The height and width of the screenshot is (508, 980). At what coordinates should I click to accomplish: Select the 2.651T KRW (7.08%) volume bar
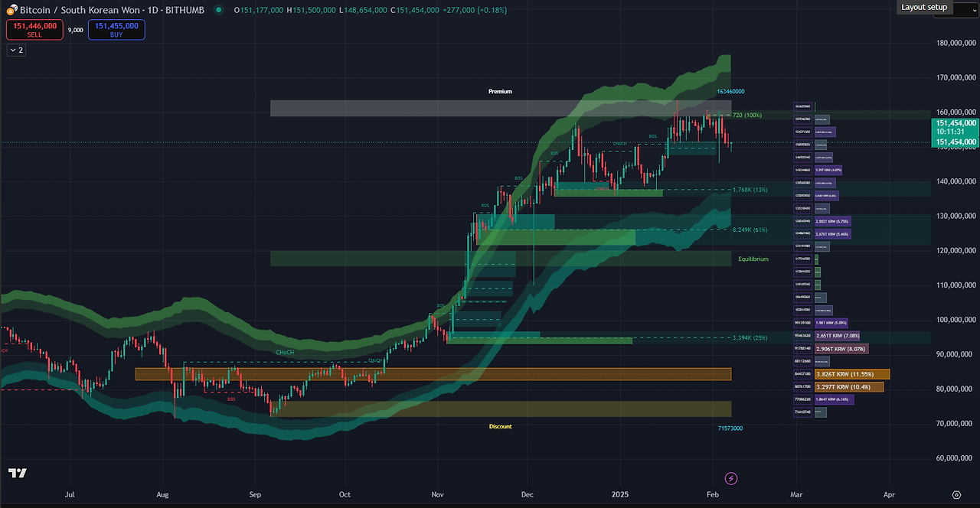838,336
